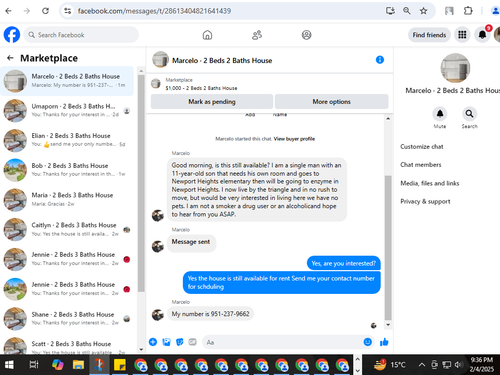500x375 pixels.
Task: Click Mark as pending button
Action: click(212, 102)
